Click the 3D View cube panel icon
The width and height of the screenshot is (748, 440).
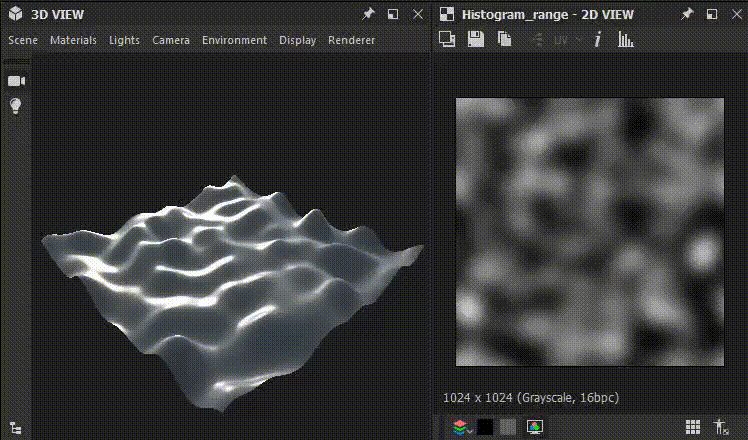pyautogui.click(x=16, y=14)
